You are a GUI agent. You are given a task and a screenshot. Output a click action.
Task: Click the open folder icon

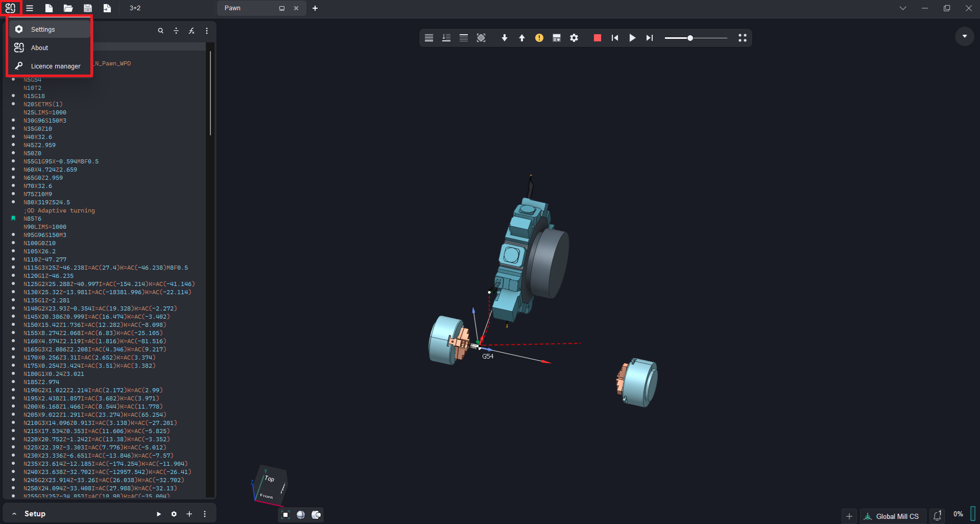point(68,8)
